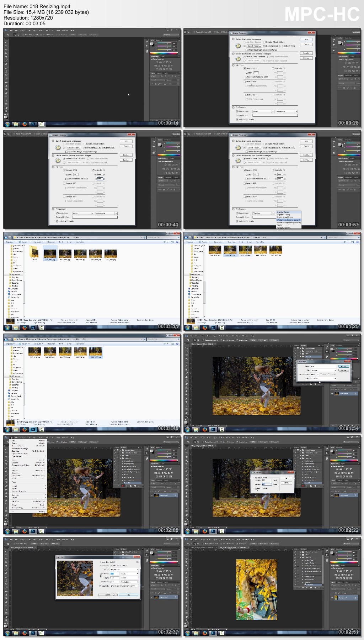Image resolution: width=364 pixels, height=640 pixels.
Task: Click the Start button in the 00:00:14 frame
Action: tap(7, 124)
